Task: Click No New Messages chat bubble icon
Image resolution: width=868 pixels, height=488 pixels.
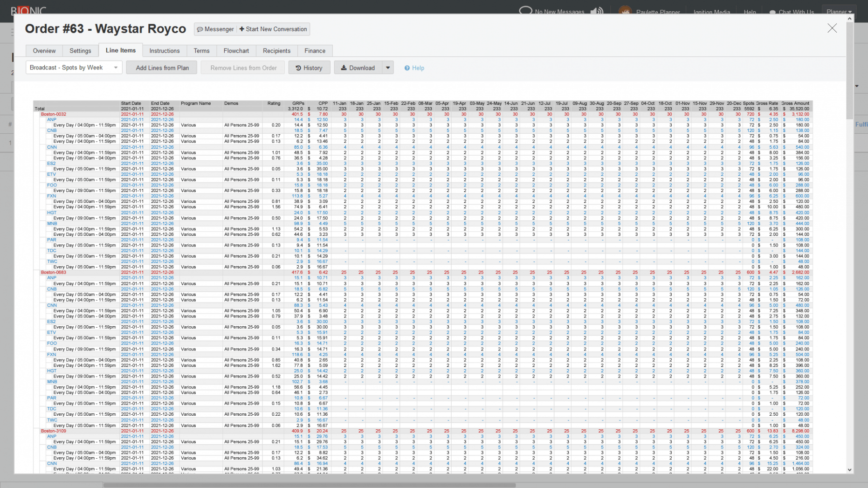Action: pos(525,11)
